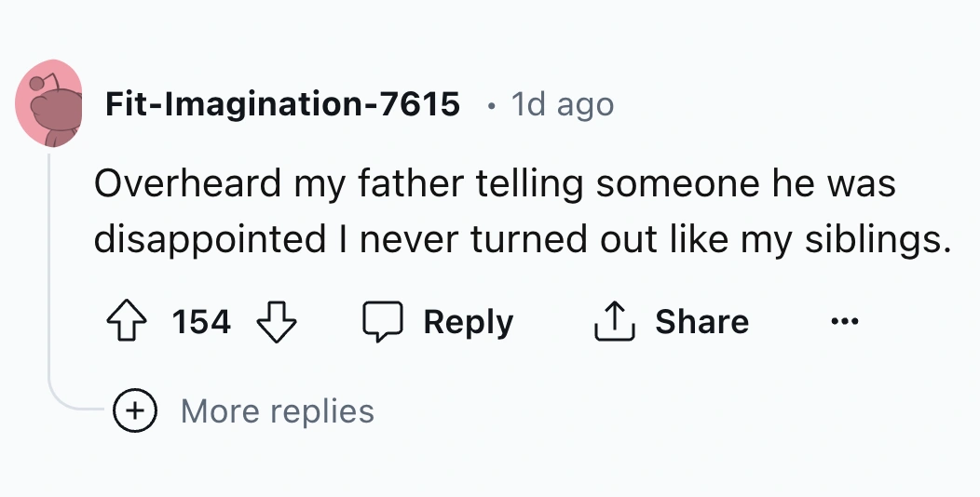Show more replies under this comment
The width and height of the screenshot is (980, 497).
pos(277,410)
